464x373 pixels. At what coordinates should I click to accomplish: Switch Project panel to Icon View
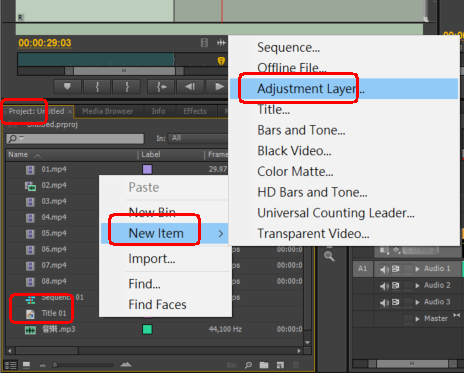(x=26, y=365)
